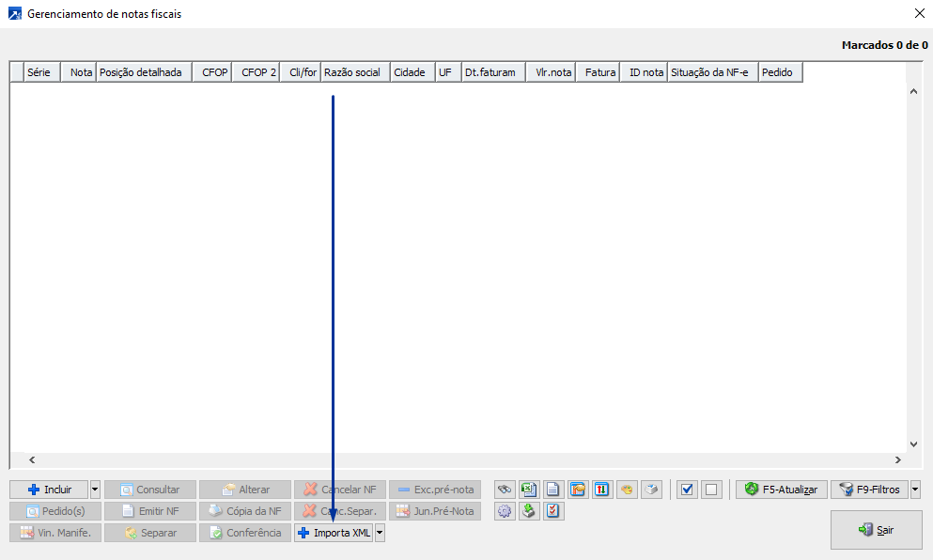This screenshot has height=560, width=933.
Task: Click the 'Marcados 0 de 0' counter text
Action: (885, 45)
